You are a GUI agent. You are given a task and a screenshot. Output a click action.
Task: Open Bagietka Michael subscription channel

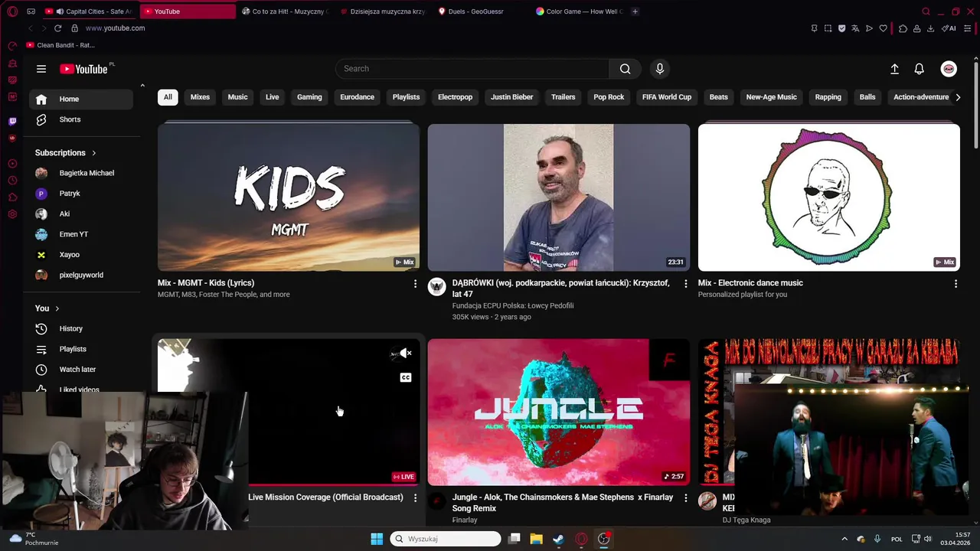80,173
